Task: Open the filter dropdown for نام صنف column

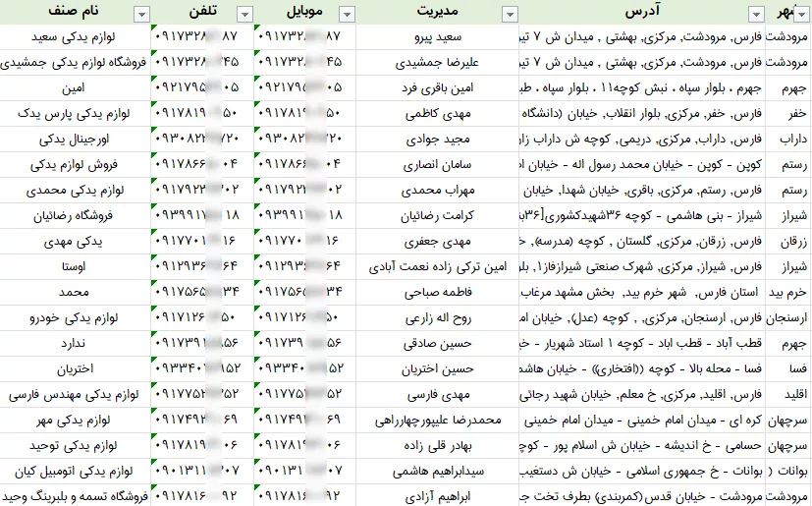Action: point(141,15)
